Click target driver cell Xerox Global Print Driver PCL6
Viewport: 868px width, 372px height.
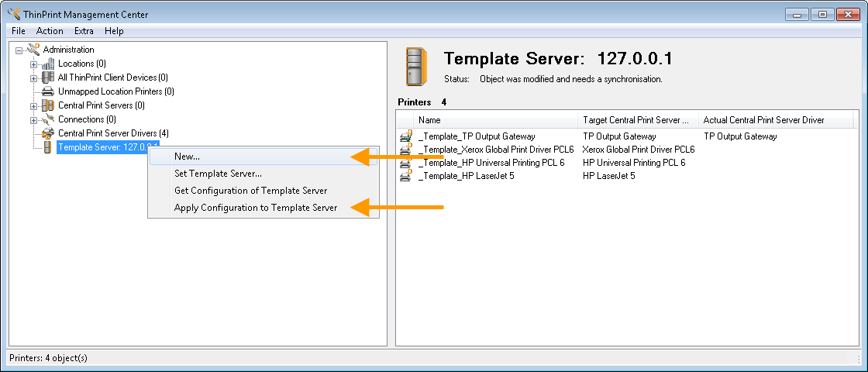639,150
